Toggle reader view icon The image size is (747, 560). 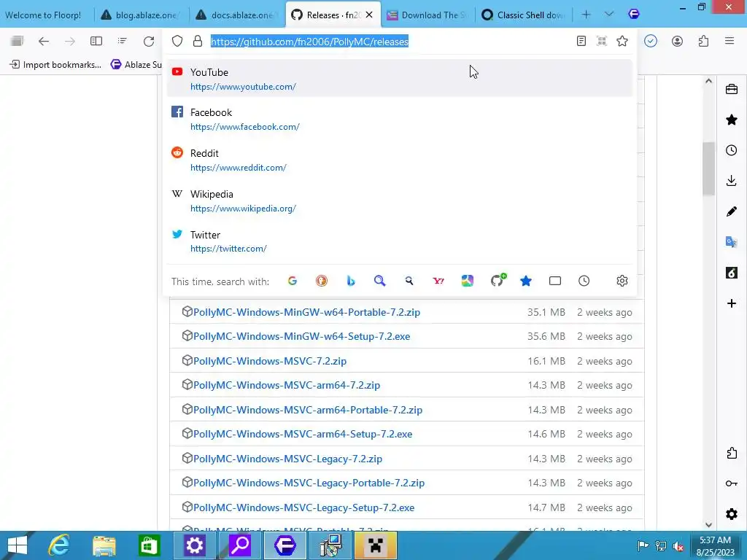(x=581, y=42)
